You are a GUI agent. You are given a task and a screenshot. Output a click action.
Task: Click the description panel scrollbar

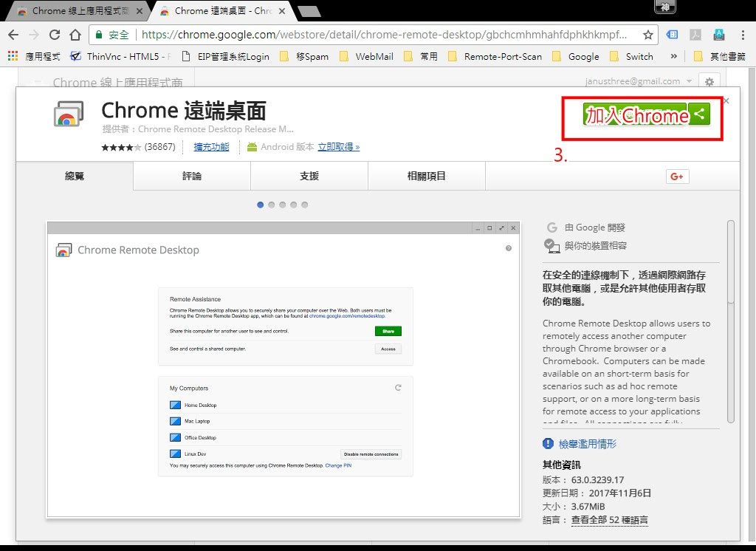coord(730,321)
